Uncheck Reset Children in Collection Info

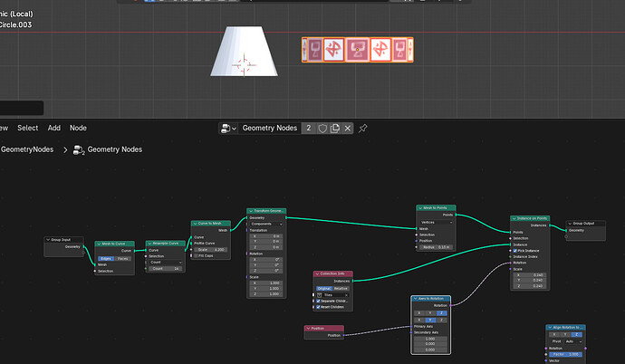tap(318, 307)
